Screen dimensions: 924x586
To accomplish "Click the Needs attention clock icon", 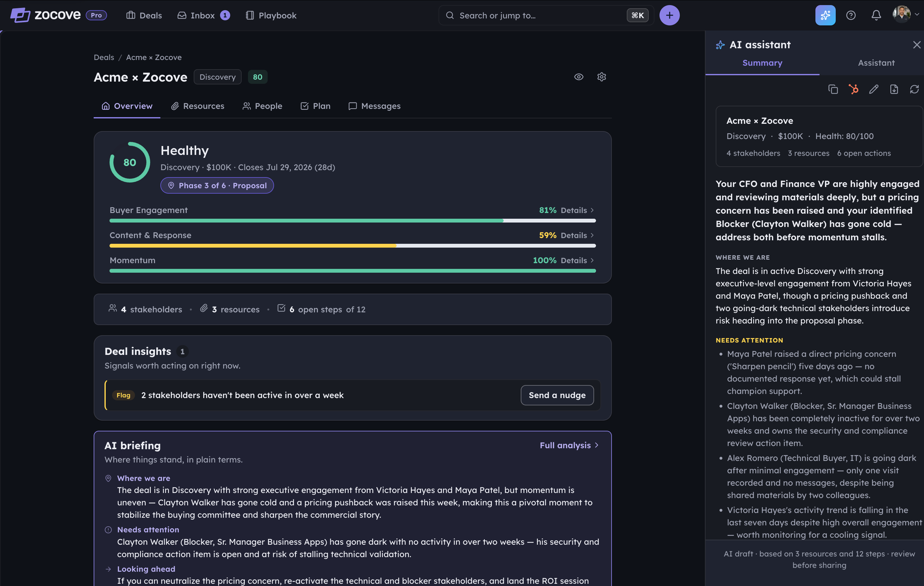I will (108, 529).
